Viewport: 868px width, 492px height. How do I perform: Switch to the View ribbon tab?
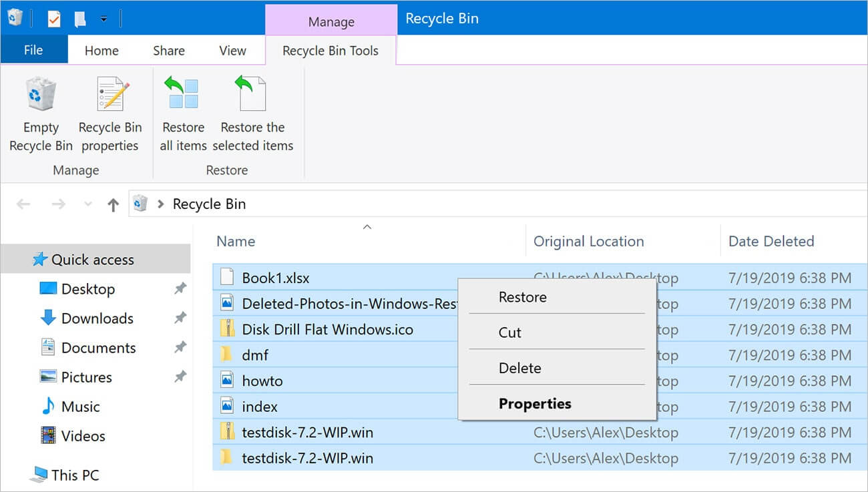tap(232, 51)
